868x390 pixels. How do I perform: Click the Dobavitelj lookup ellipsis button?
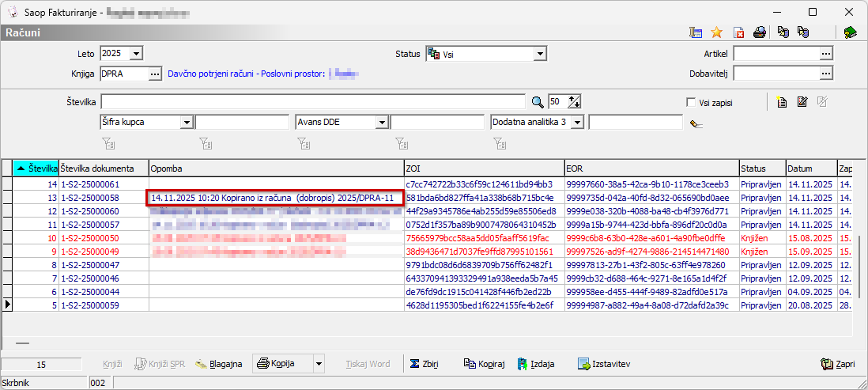[826, 73]
